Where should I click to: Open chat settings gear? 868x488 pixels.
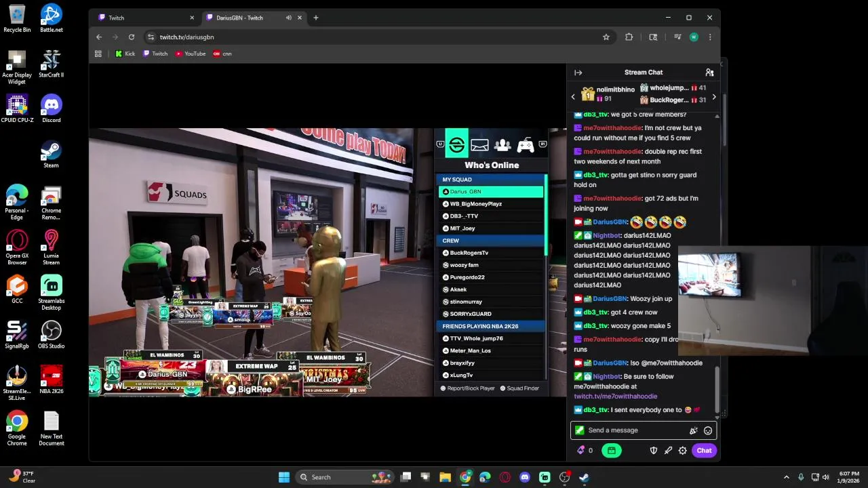[x=682, y=450]
